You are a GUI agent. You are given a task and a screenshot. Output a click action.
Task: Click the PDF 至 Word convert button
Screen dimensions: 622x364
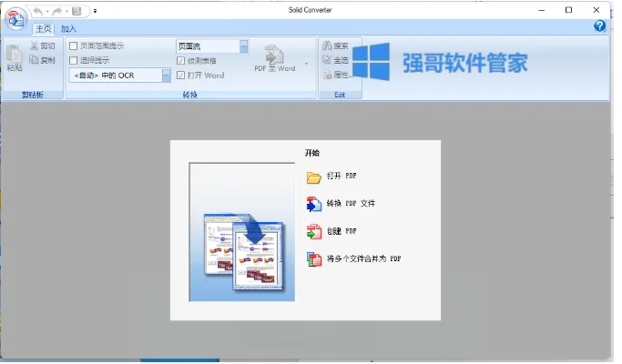point(275,58)
